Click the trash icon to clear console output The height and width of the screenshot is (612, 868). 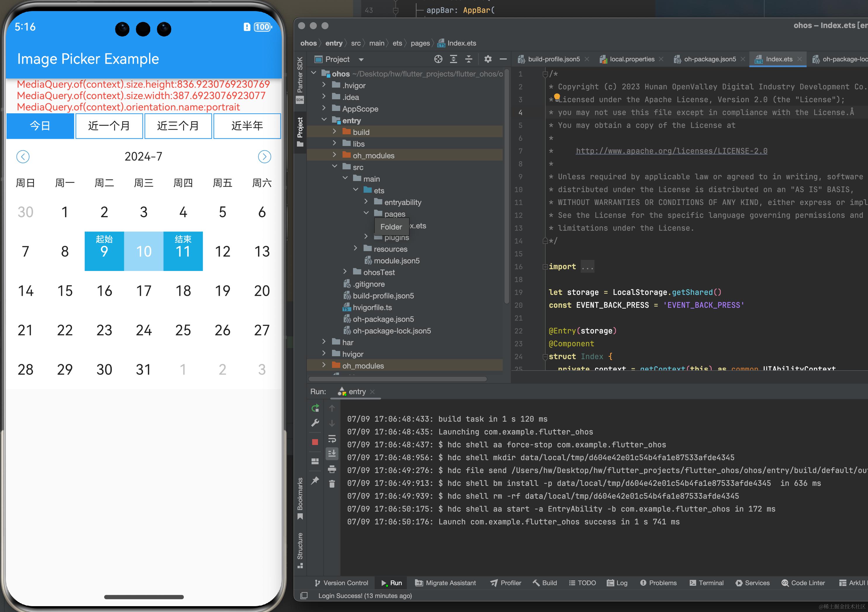tap(332, 484)
